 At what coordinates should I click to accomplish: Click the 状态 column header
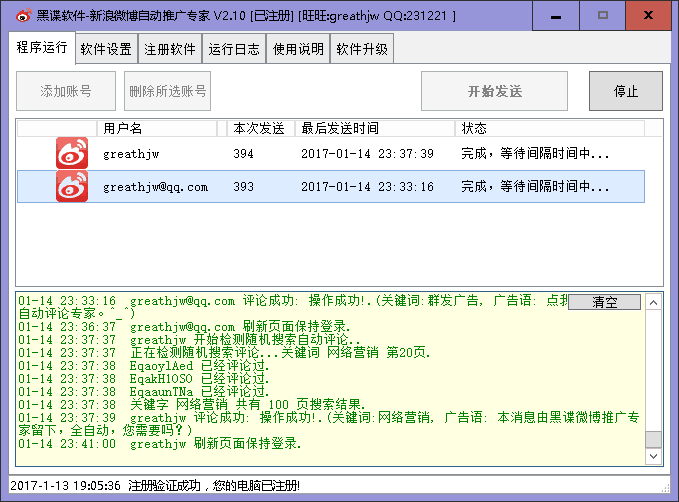550,128
